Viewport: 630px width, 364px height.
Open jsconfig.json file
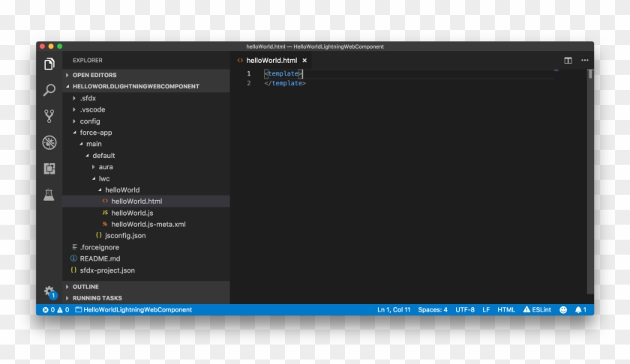tap(145, 236)
